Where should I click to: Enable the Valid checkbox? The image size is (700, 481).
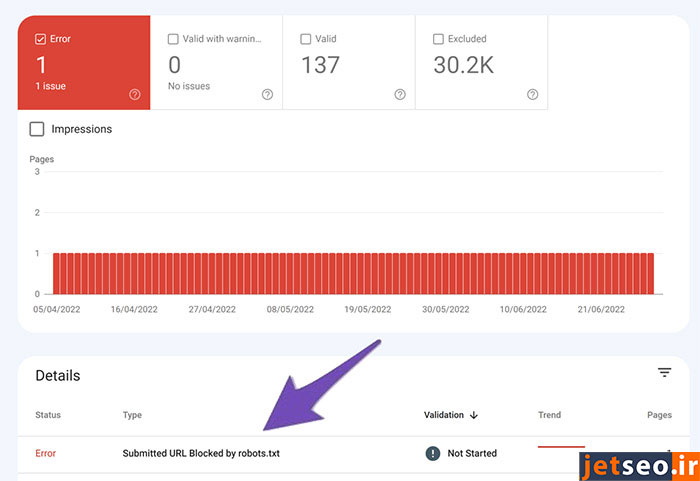click(x=306, y=40)
